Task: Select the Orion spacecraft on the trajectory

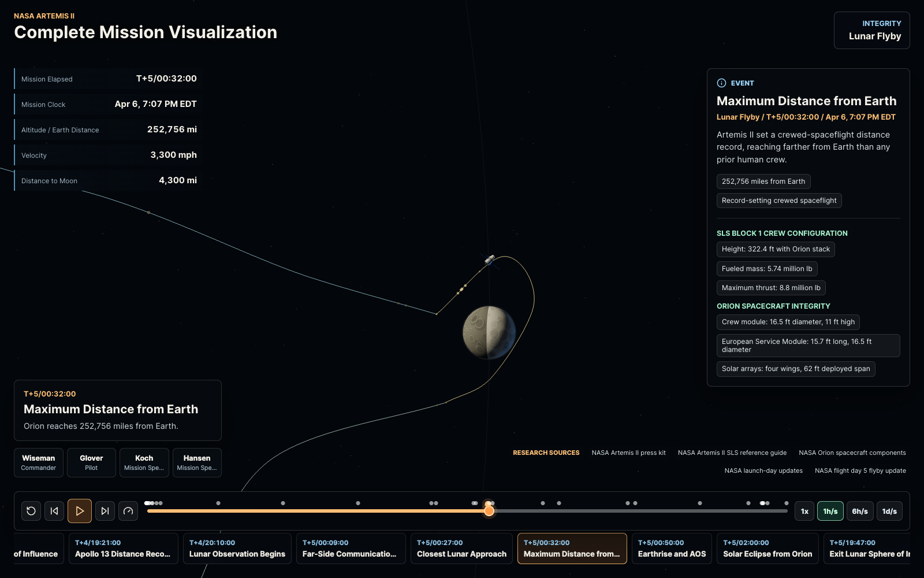Action: pos(489,260)
